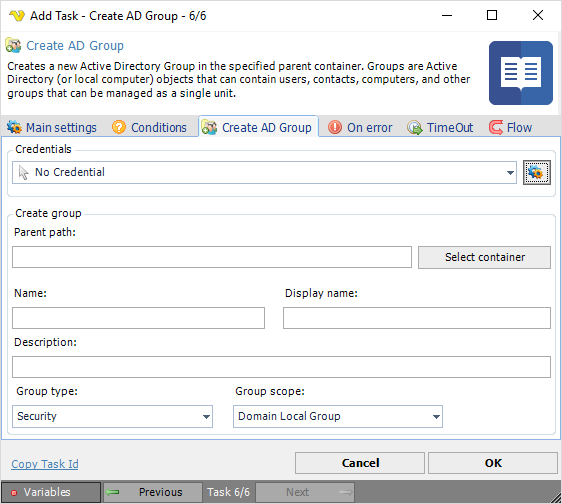Viewport: 562px width, 504px height.
Task: Focus the Display name input field
Action: point(417,318)
